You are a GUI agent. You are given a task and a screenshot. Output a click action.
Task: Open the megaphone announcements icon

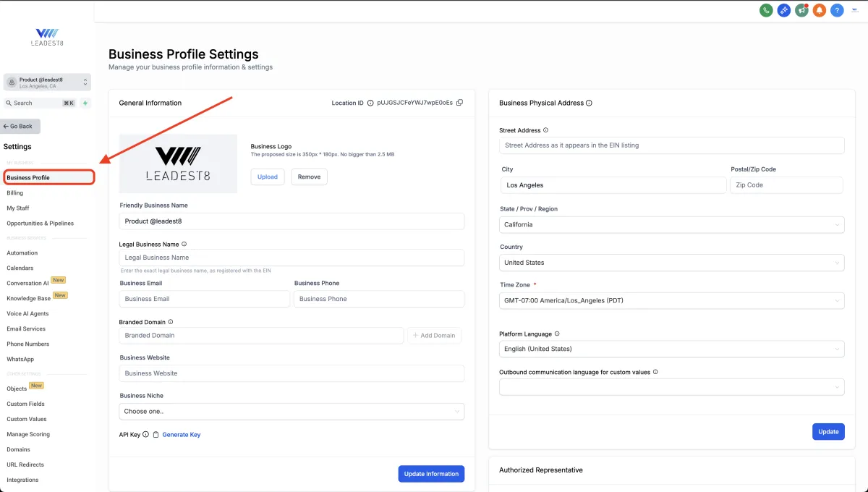click(801, 10)
